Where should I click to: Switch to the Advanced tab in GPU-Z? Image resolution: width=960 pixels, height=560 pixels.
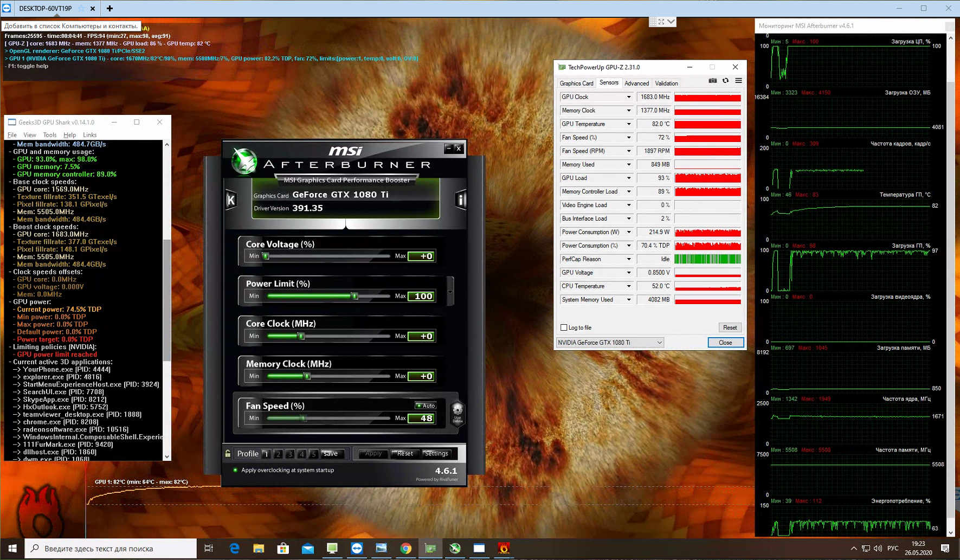coord(636,83)
